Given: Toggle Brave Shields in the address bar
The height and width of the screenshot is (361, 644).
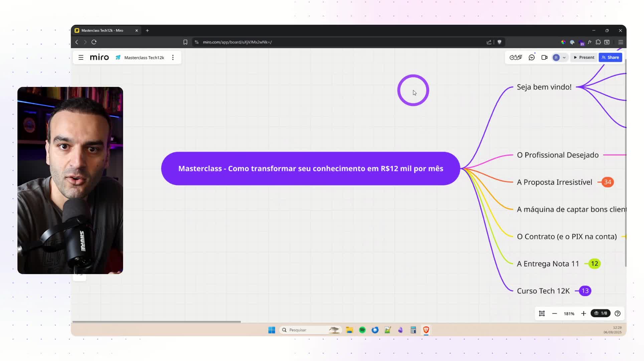Looking at the screenshot, I should pos(499,42).
